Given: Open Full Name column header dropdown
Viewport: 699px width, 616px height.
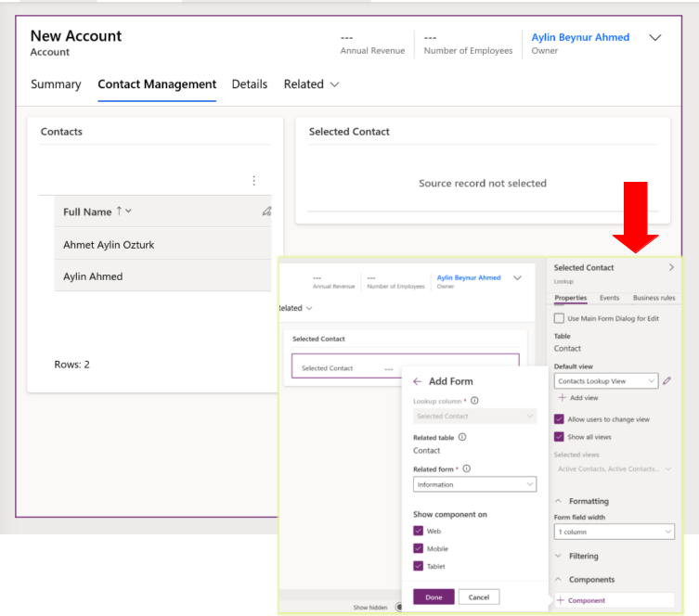Looking at the screenshot, I should point(128,212).
